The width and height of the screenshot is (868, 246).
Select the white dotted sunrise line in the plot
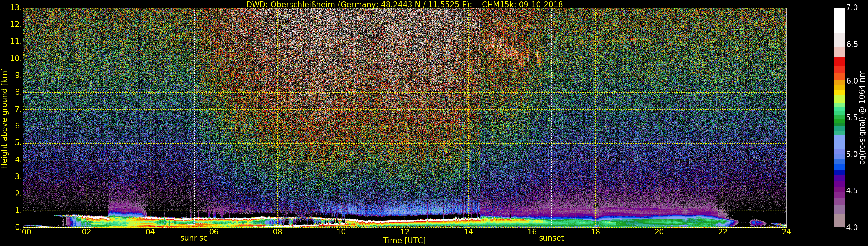click(194, 118)
